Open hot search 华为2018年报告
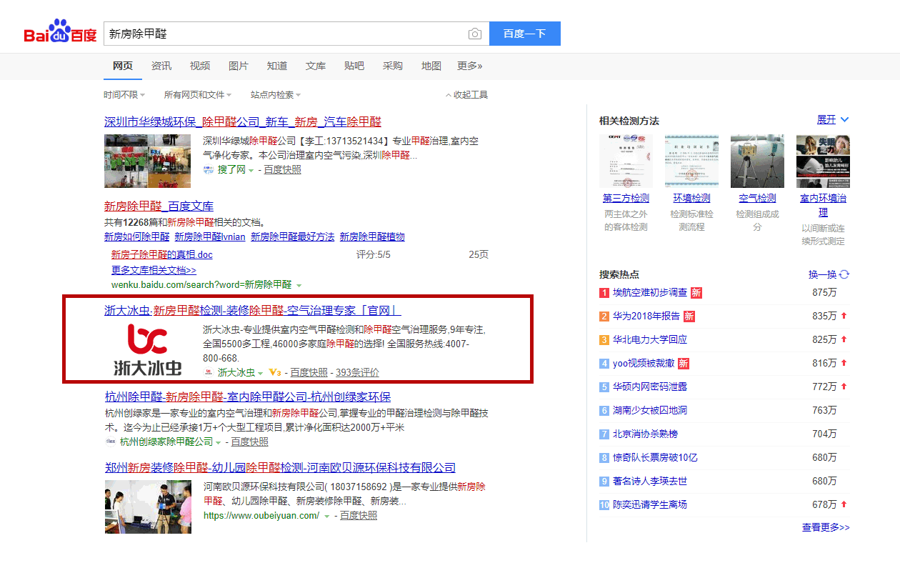This screenshot has width=900, height=588. 646,316
